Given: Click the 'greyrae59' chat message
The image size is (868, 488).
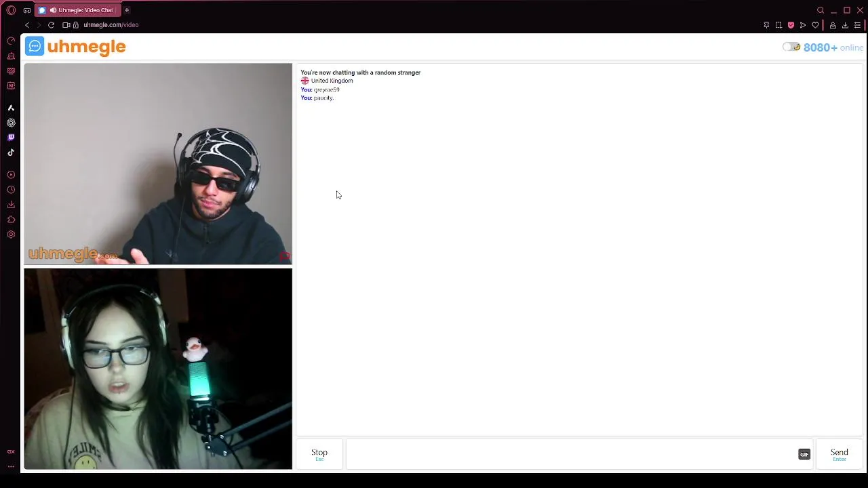Looking at the screenshot, I should click(x=326, y=89).
